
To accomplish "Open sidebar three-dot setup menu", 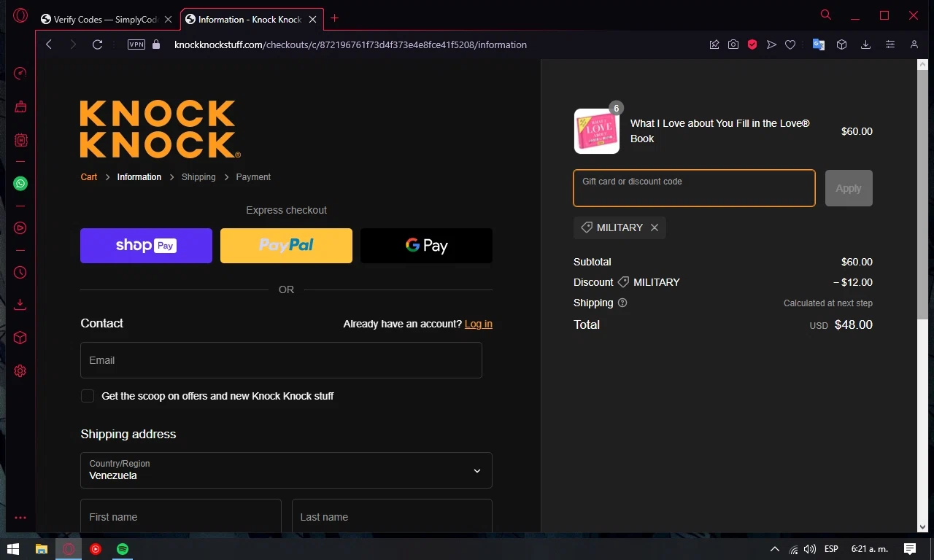I will click(x=20, y=518).
